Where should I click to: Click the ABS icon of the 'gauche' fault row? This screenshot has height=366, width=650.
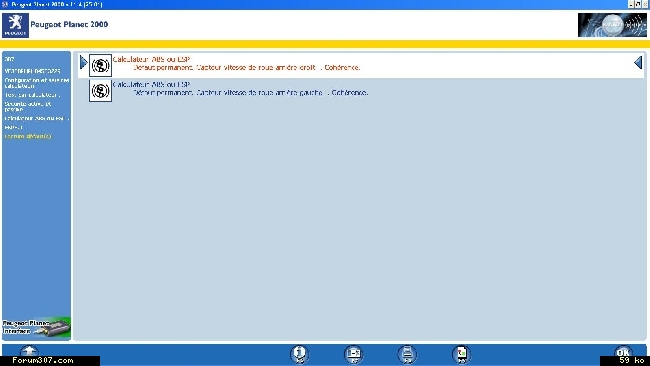pyautogui.click(x=100, y=91)
